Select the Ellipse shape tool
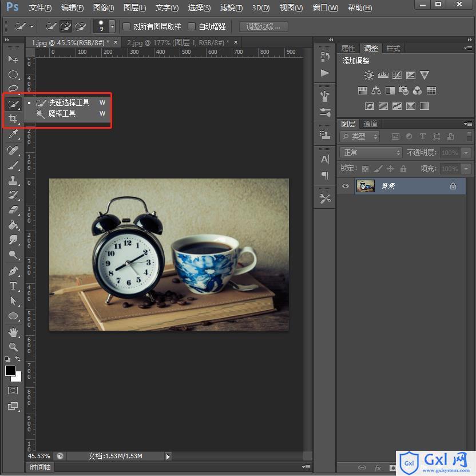 (x=13, y=316)
